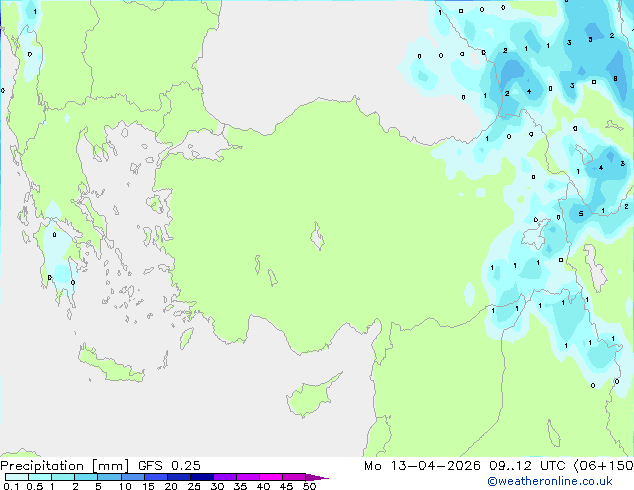
Task: Pick the 35–40 mm violet swatch
Action: click(x=248, y=477)
